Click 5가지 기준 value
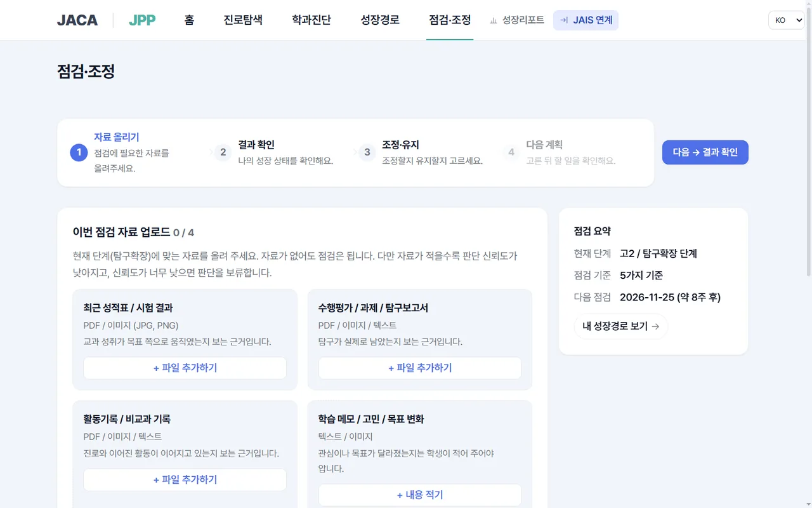Screen dimensions: 812x508 click(641, 276)
